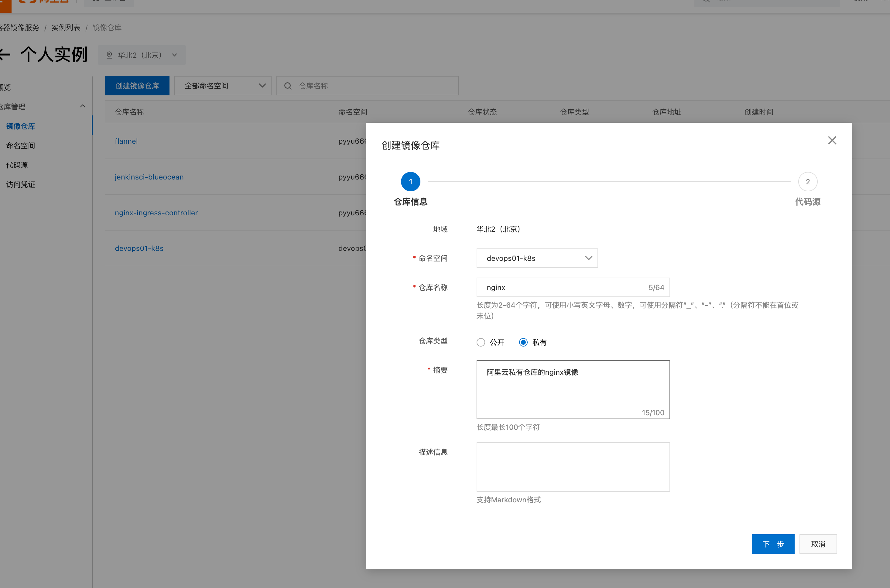Open 代码源 in the sidebar
890x588 pixels.
[x=17, y=165]
